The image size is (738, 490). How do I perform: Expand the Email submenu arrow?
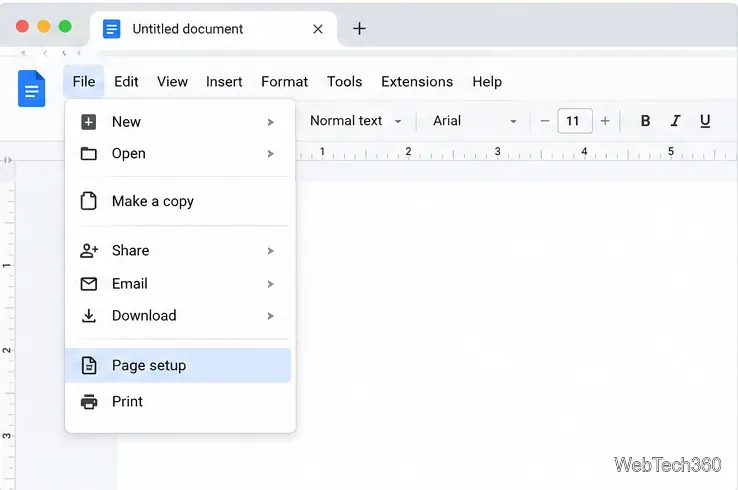click(271, 284)
